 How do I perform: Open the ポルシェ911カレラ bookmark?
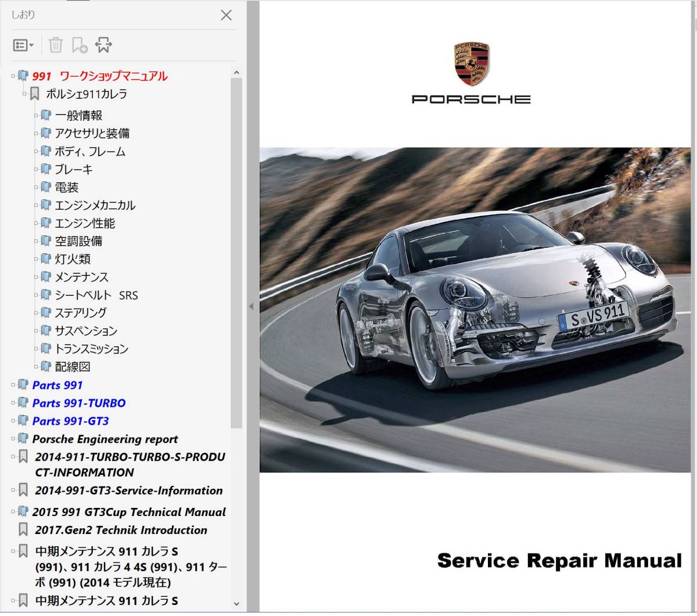pyautogui.click(x=87, y=94)
